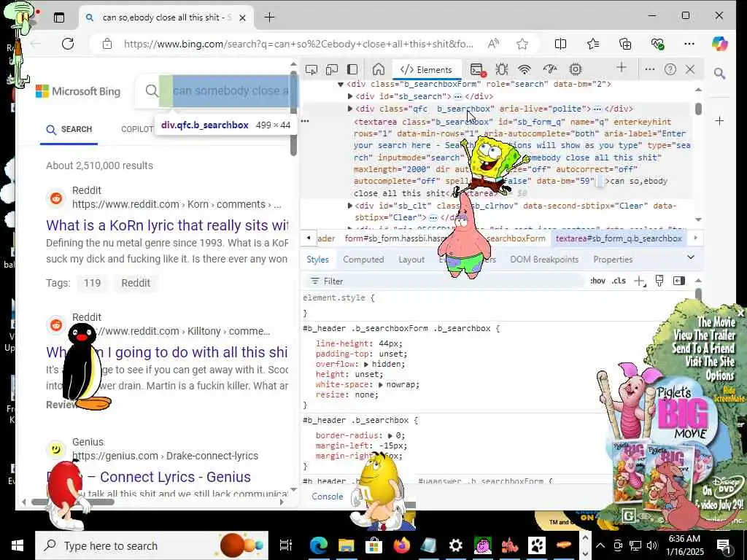Screen dimensions: 747x560
Task: Add this page to favorites star
Action: coord(522,44)
